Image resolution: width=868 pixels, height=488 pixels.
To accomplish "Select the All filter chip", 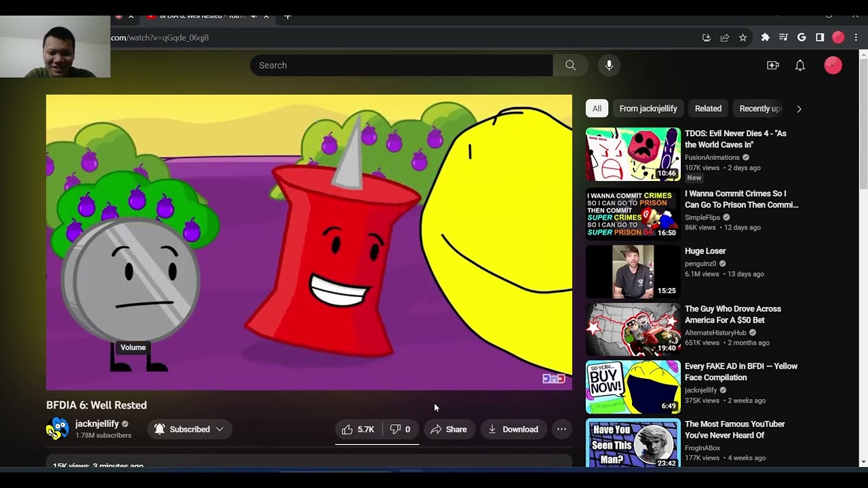I will (597, 108).
